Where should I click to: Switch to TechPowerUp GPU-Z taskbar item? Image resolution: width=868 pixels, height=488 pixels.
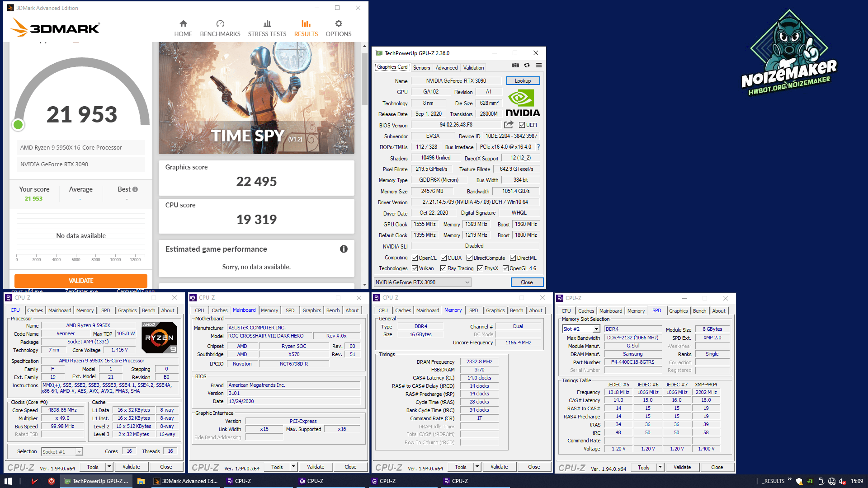point(96,481)
